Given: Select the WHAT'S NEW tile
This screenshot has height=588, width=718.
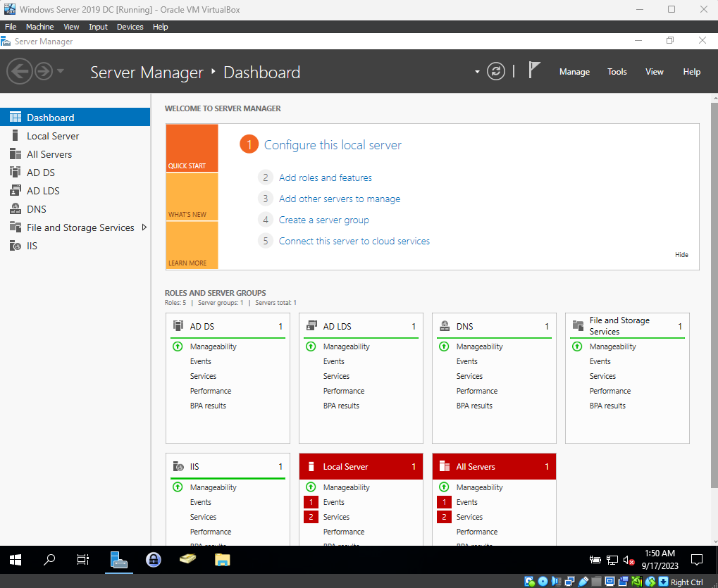Looking at the screenshot, I should [192, 197].
